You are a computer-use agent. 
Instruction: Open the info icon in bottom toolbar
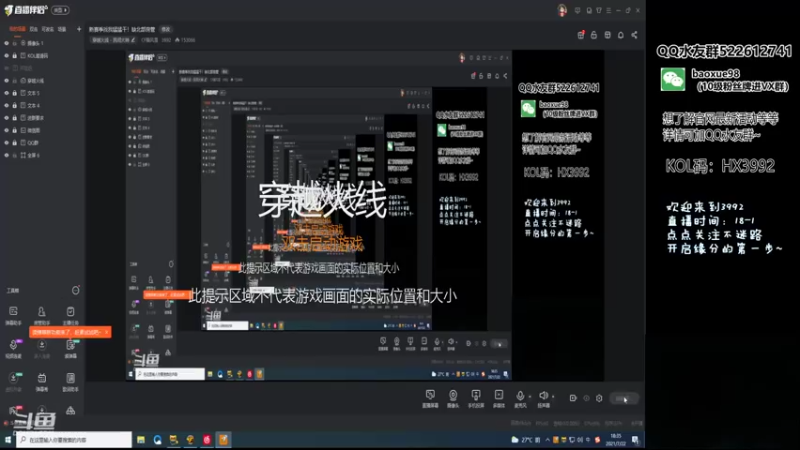click(586, 398)
